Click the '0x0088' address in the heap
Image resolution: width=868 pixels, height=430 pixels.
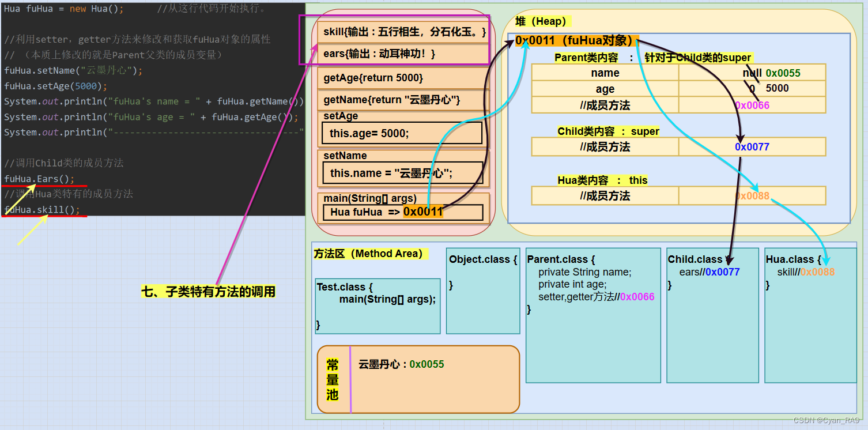tap(752, 196)
